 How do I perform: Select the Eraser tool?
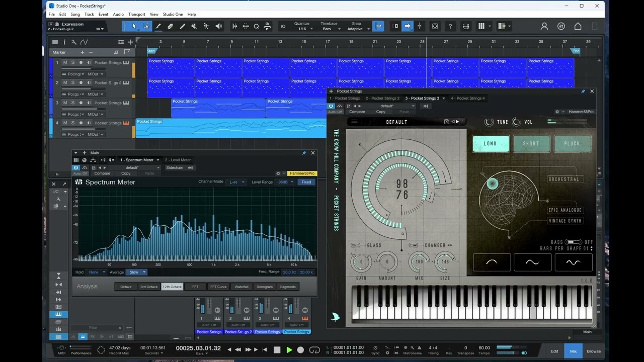pos(170,26)
